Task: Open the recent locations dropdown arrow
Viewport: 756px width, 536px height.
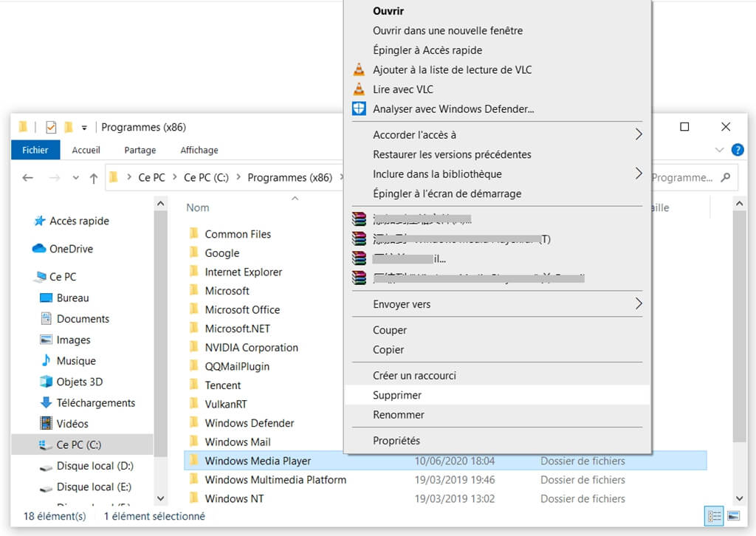Action: coord(76,178)
